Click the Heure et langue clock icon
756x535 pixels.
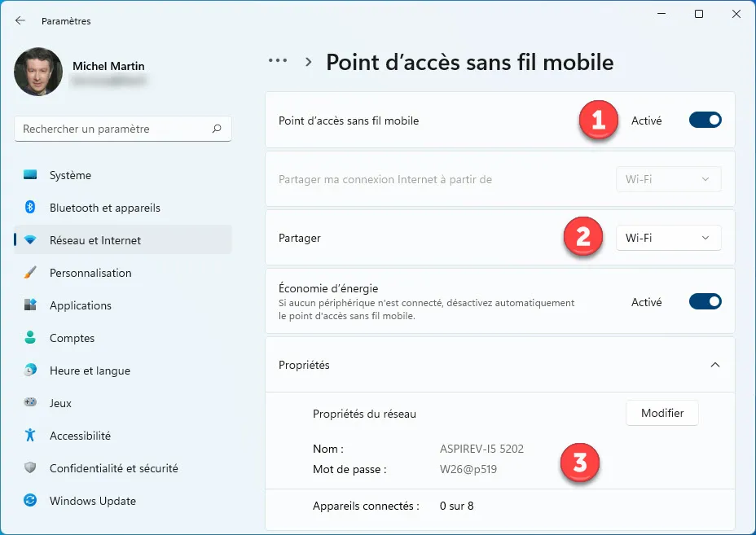[x=30, y=371]
